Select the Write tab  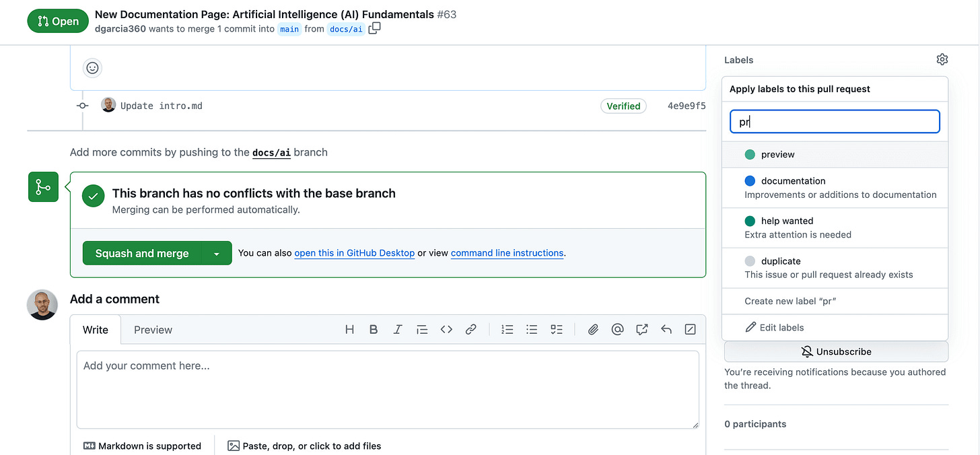pyautogui.click(x=96, y=330)
